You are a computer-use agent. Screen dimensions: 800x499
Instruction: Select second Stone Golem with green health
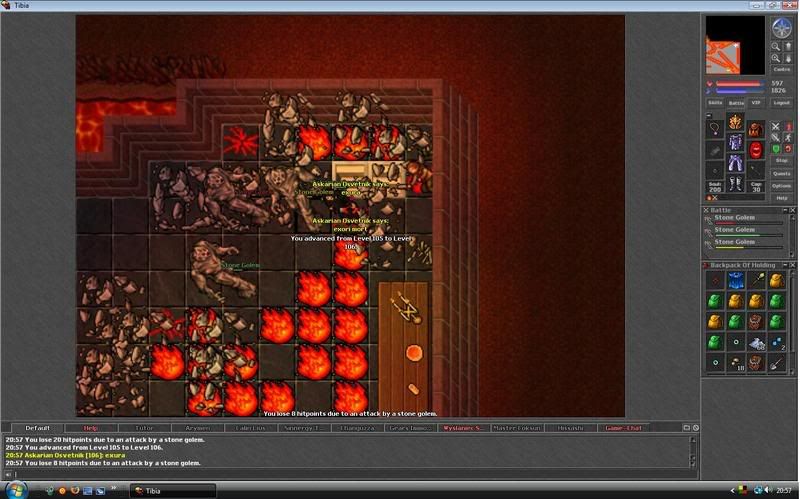click(745, 232)
